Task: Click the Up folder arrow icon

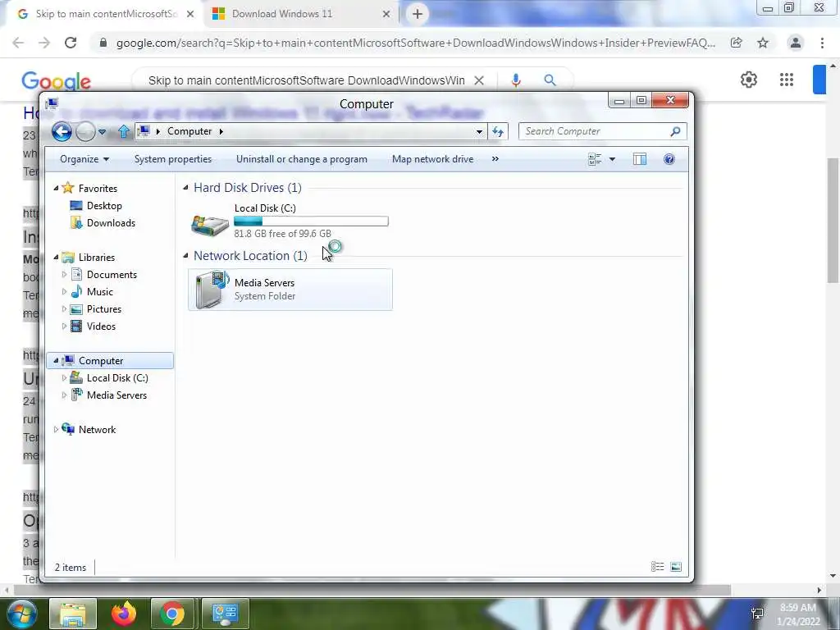Action: pyautogui.click(x=124, y=131)
